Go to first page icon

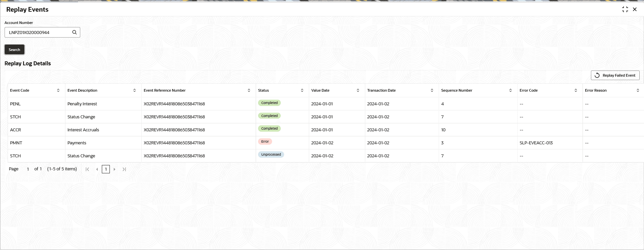coord(87,169)
